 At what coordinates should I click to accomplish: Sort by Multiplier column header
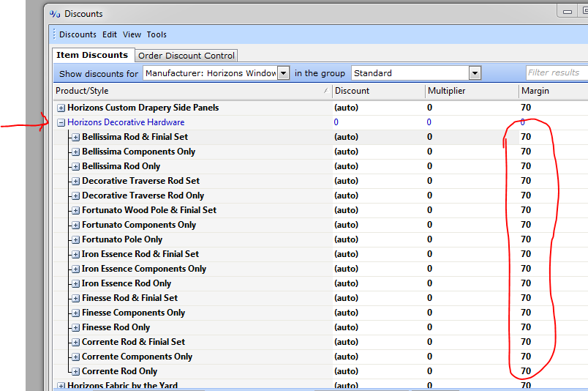click(472, 91)
